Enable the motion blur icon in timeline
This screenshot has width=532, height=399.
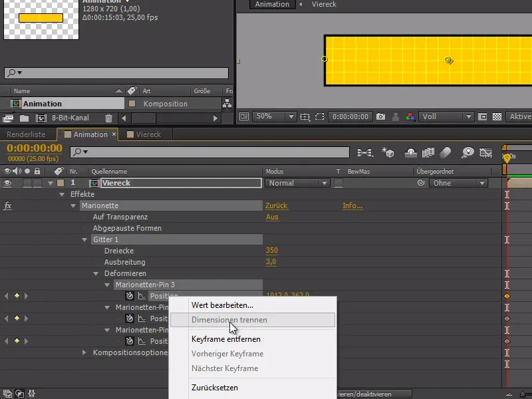click(446, 153)
